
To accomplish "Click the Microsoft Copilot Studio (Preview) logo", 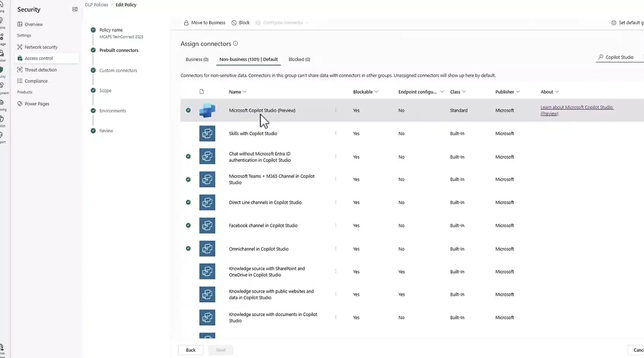I will click(207, 111).
